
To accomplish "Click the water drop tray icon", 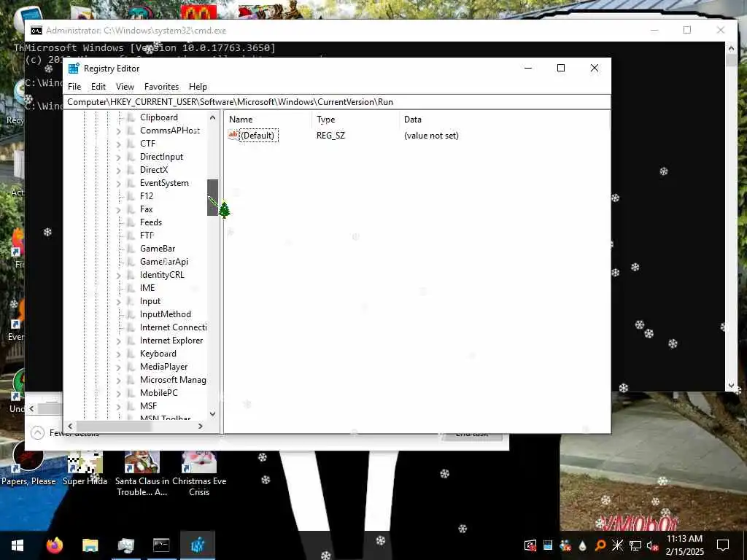I will (583, 545).
